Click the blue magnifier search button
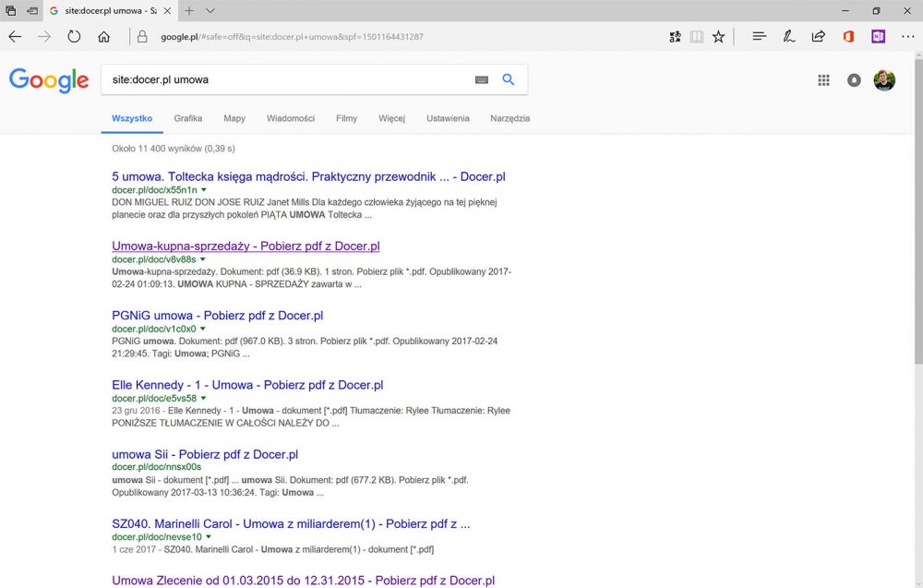 508,79
